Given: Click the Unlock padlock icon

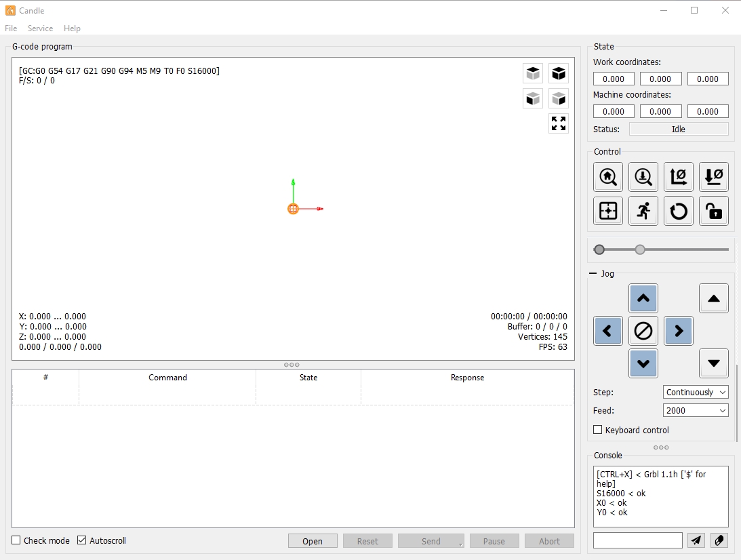Looking at the screenshot, I should [x=714, y=211].
